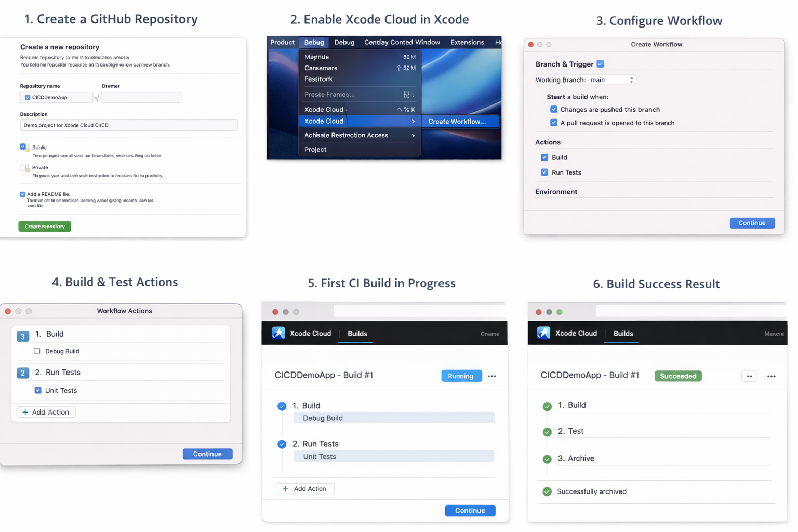Click the Working Branch stepper arrows
Image resolution: width=798 pixels, height=532 pixels.
pos(631,79)
